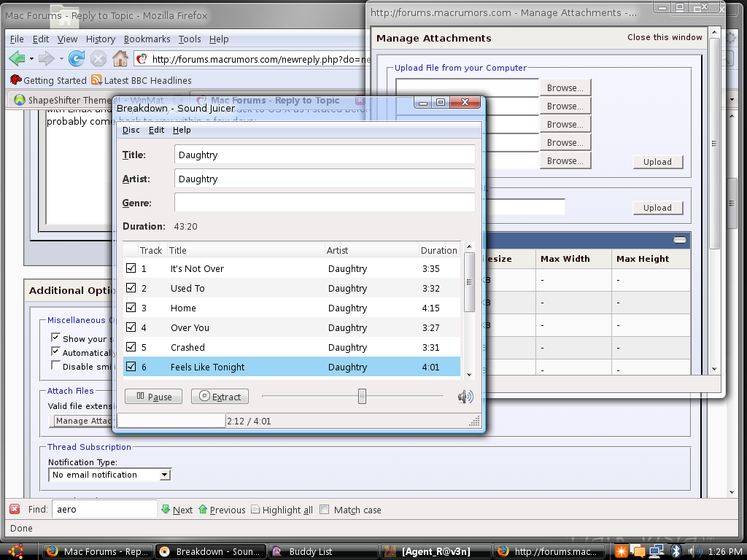Reload page with Firefox refresh icon

point(76,58)
